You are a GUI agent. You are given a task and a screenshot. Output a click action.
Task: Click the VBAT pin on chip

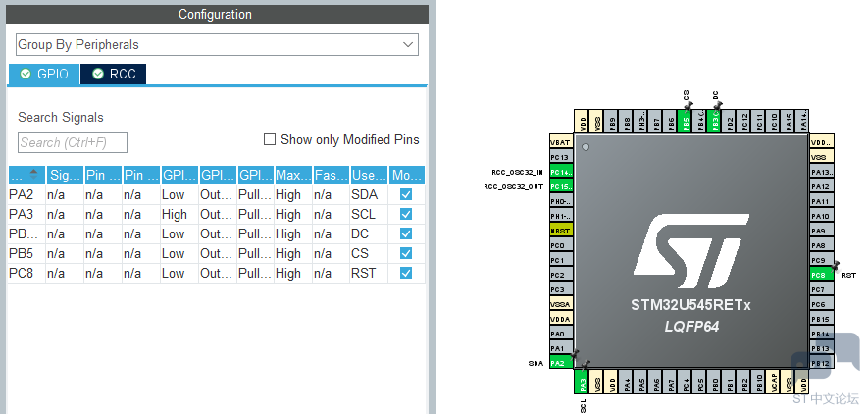pyautogui.click(x=561, y=143)
